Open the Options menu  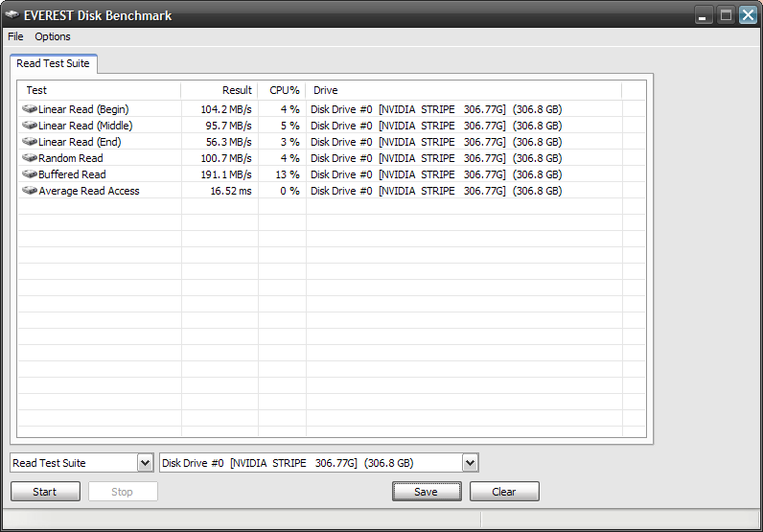point(53,36)
